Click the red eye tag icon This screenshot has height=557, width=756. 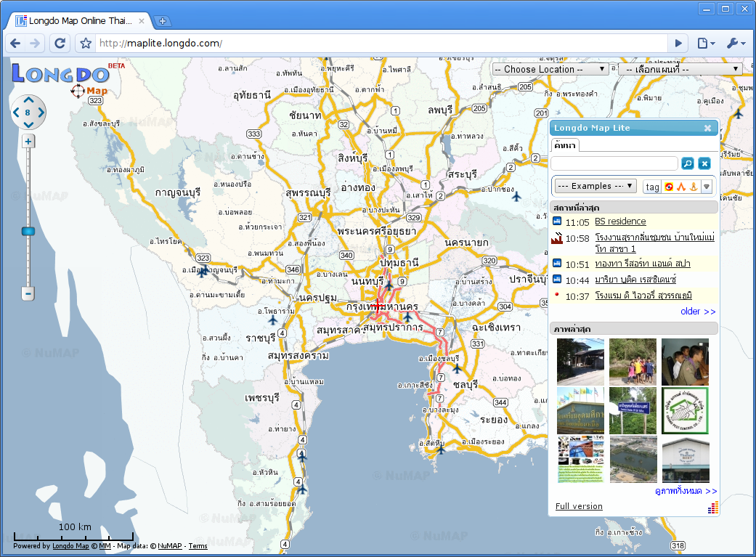669,187
